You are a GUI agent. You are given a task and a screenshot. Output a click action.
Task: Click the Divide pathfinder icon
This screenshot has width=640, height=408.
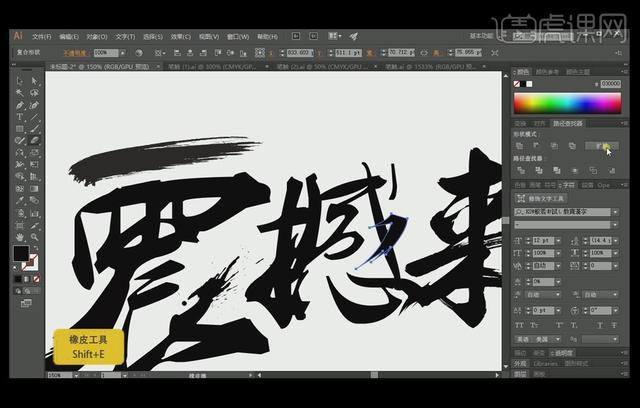(520, 170)
